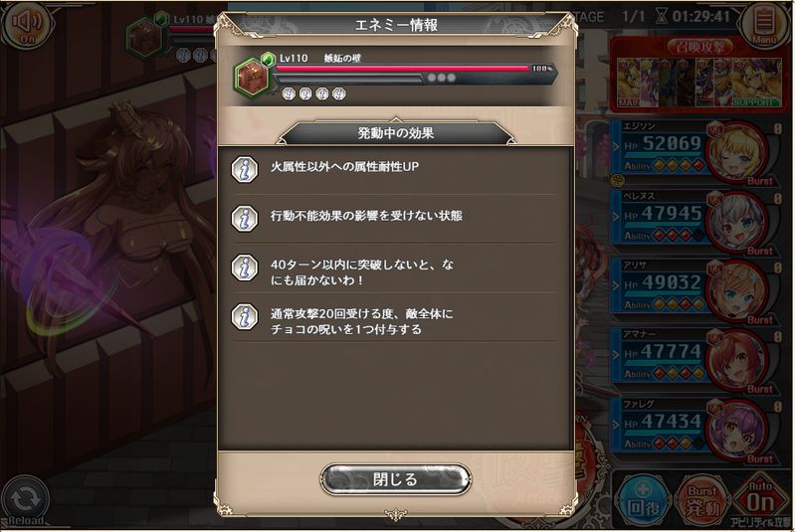Select ファレグ character portrait
This screenshot has height=532, width=796.
point(737,430)
